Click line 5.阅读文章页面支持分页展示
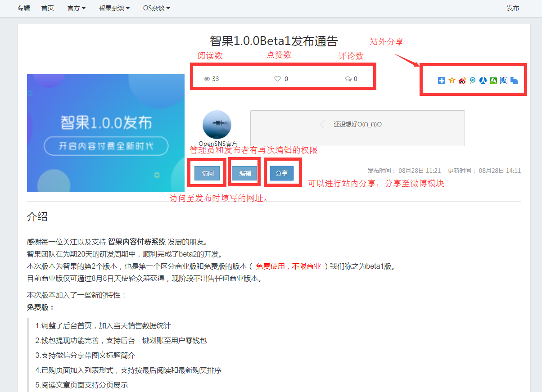 81,385
